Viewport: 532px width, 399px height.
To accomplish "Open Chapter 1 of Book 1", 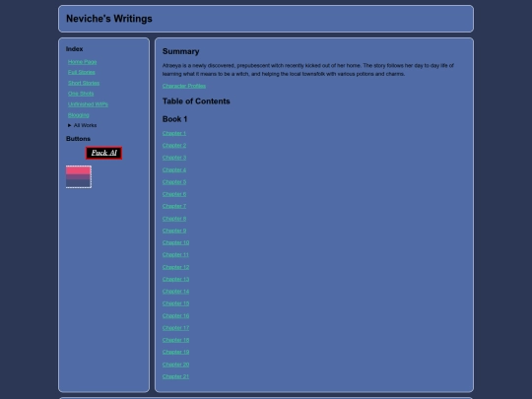I will (174, 133).
